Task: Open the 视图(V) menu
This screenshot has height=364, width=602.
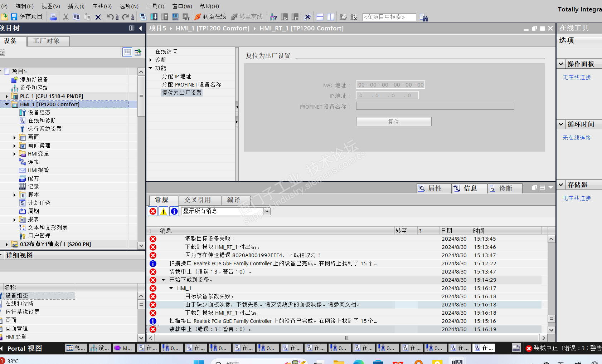Action: (51, 6)
